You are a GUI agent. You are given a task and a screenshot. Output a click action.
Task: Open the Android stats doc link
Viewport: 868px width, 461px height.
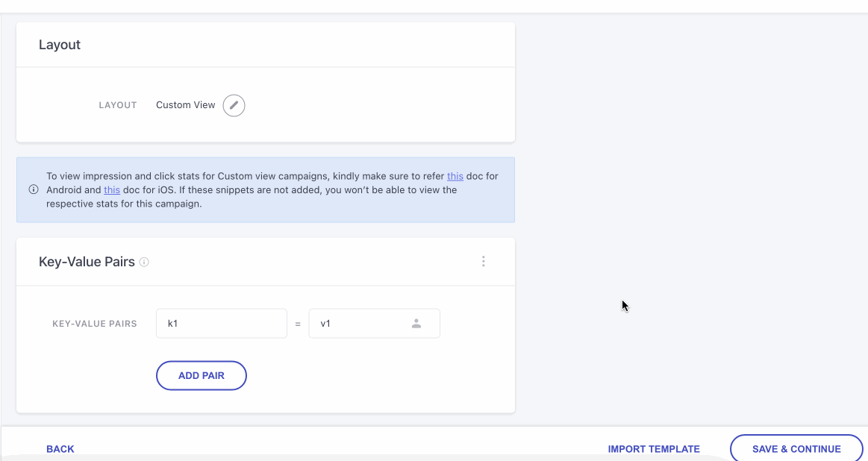[455, 176]
